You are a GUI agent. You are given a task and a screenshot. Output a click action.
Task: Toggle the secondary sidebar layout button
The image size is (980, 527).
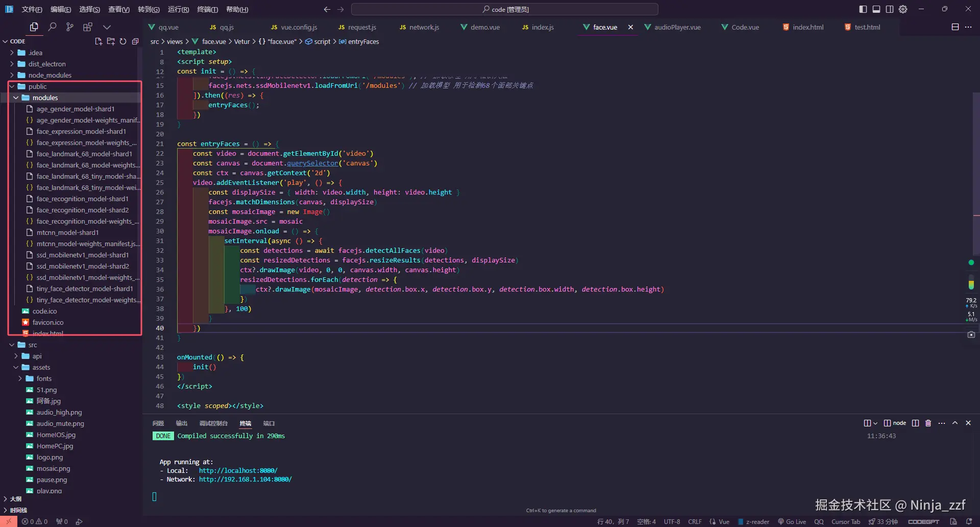pos(890,9)
